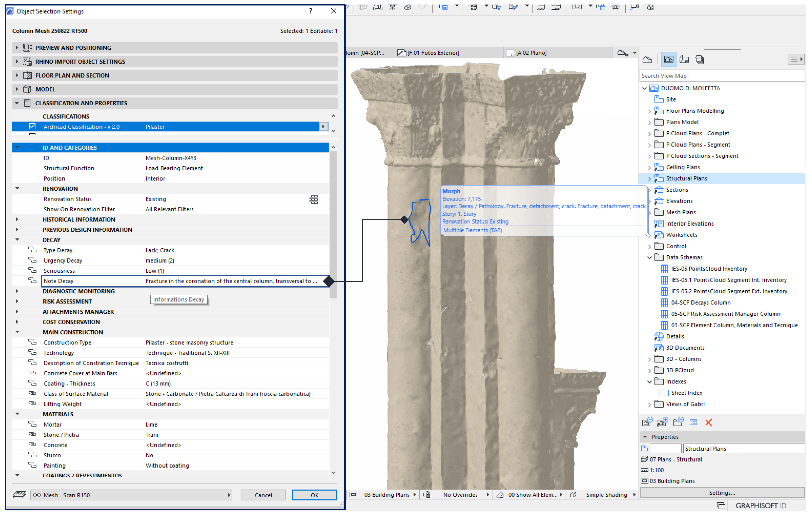Switch Navigator to Layout Book view
Screen dimensions: 812x515
[684, 60]
